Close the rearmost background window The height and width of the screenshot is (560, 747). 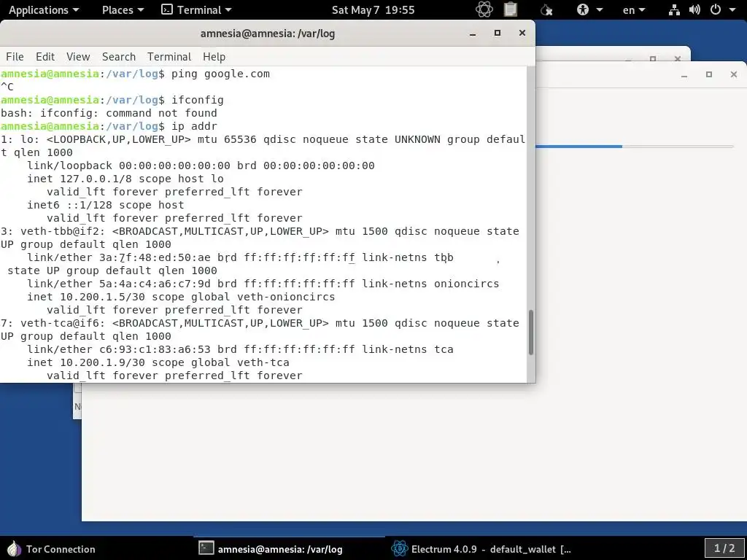(678, 58)
